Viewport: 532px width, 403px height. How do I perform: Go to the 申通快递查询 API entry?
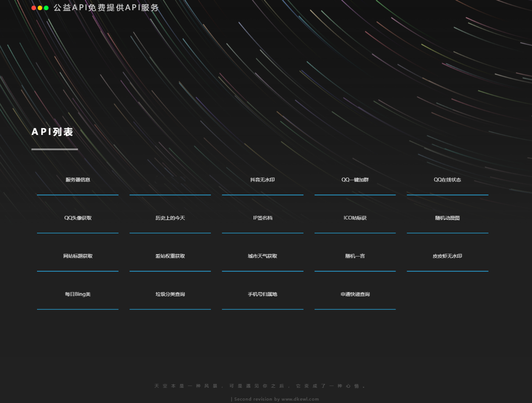click(x=355, y=294)
